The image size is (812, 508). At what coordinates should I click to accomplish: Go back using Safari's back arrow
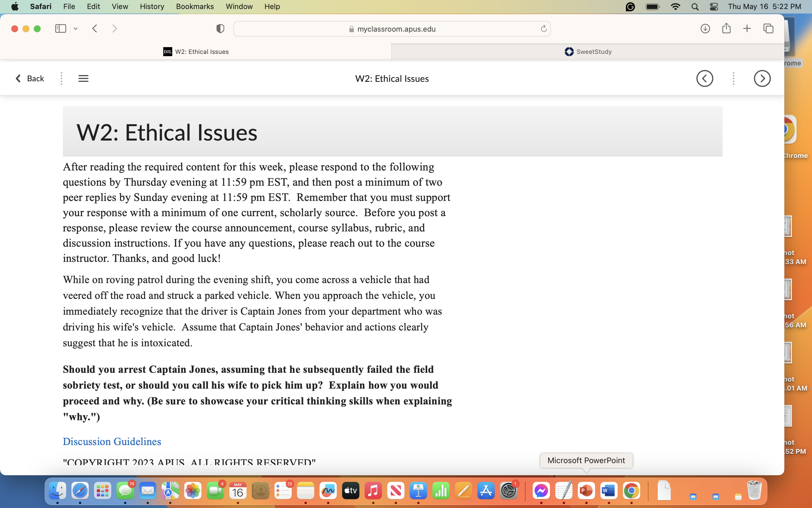tap(95, 29)
